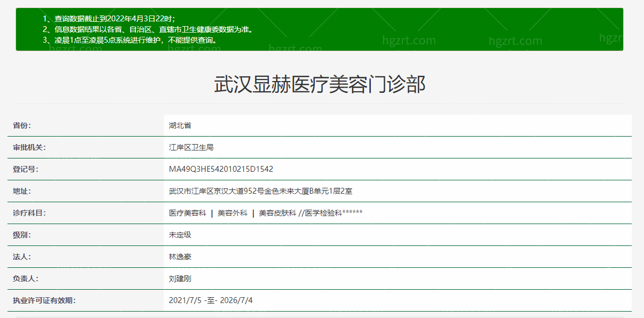Select the 地址 label
The height and width of the screenshot is (318, 644).
[22, 191]
